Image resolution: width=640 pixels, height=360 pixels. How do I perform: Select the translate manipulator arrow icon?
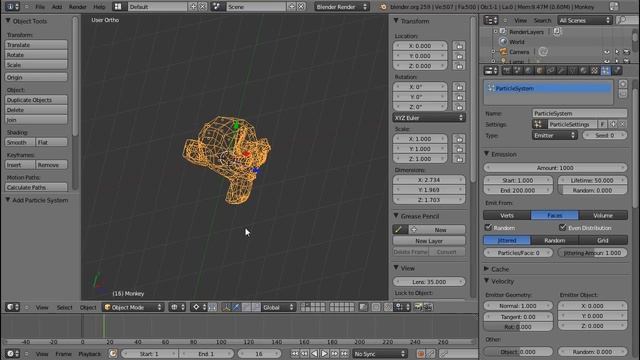[236, 307]
